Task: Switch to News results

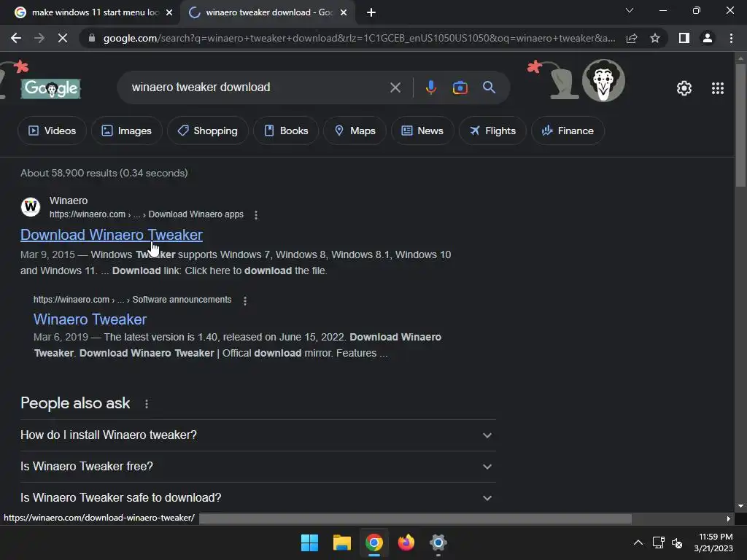Action: coord(422,131)
